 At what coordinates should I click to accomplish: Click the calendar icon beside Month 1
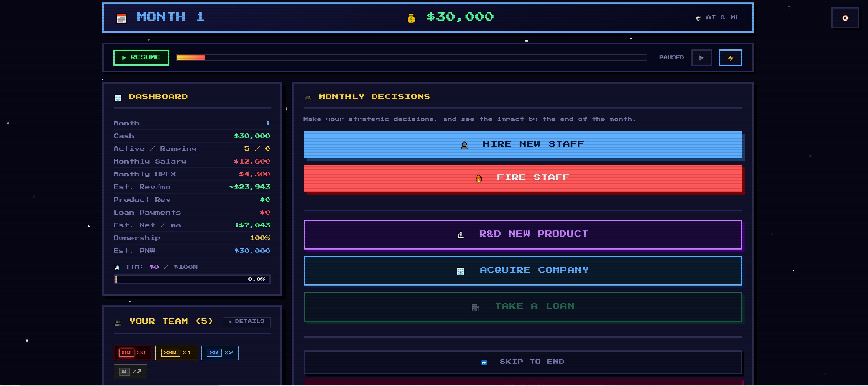point(121,19)
